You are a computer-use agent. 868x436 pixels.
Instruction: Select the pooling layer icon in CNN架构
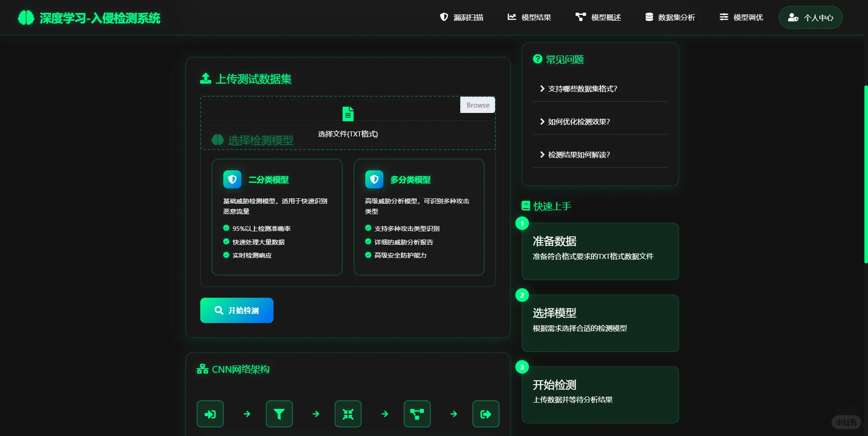click(x=348, y=413)
